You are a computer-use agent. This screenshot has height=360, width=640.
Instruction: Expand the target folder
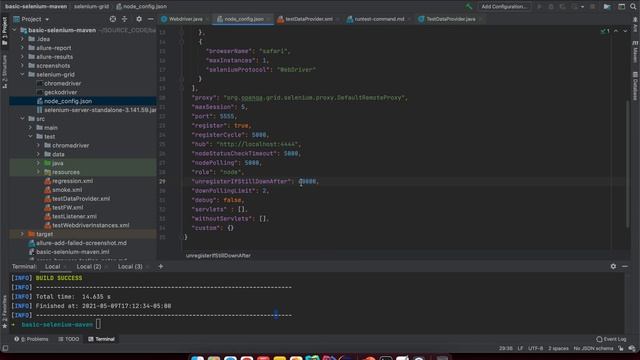click(x=22, y=234)
